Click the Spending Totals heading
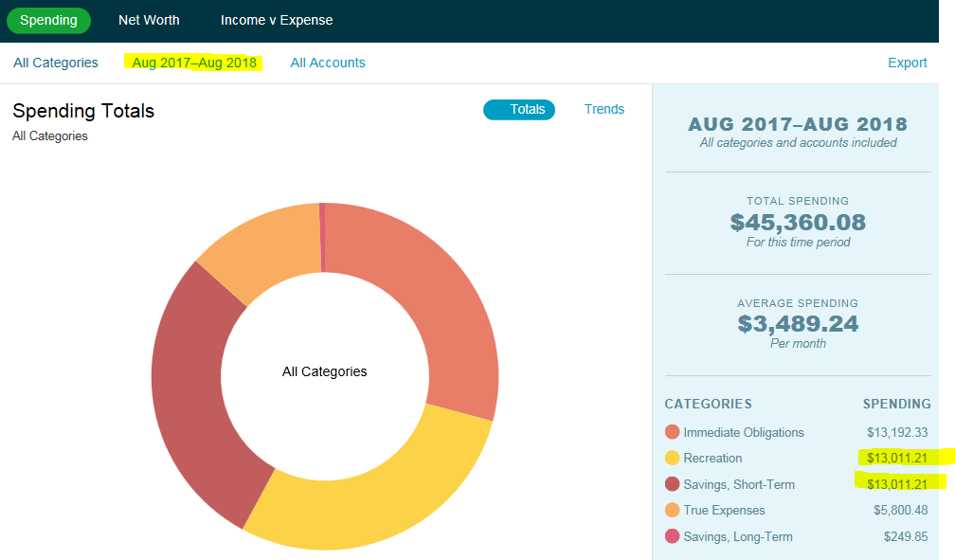The image size is (955, 560). (x=83, y=111)
